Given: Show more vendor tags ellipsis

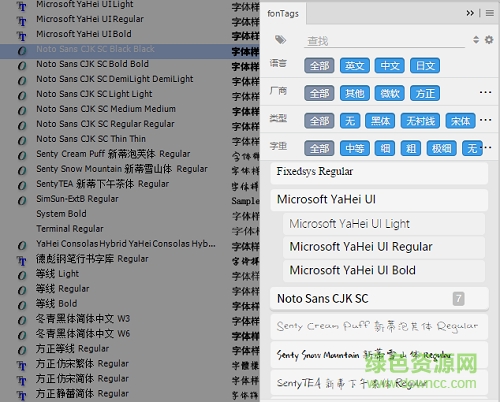Looking at the screenshot, I should (485, 92).
